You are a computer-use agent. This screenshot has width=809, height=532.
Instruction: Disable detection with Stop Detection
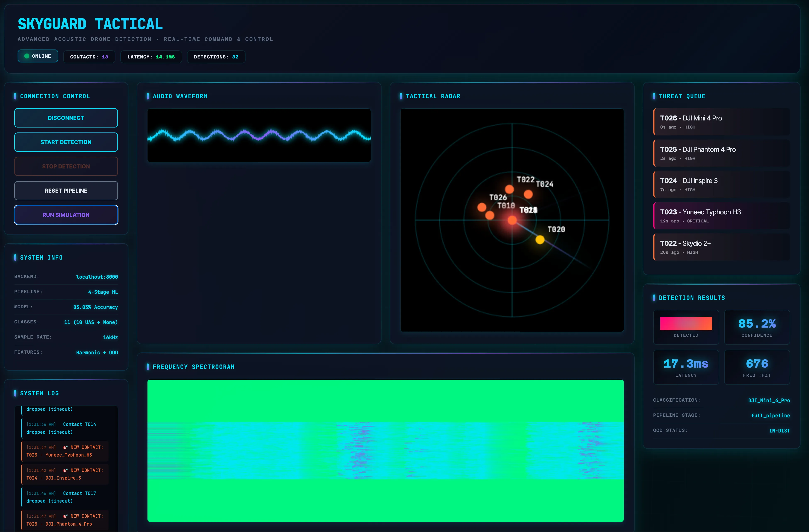66,166
